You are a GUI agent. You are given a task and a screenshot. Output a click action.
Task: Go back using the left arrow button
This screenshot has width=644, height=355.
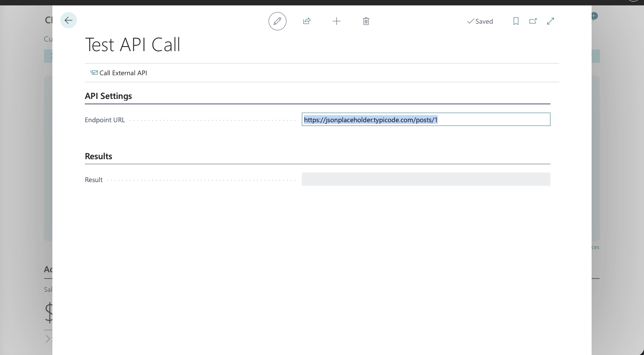point(69,20)
